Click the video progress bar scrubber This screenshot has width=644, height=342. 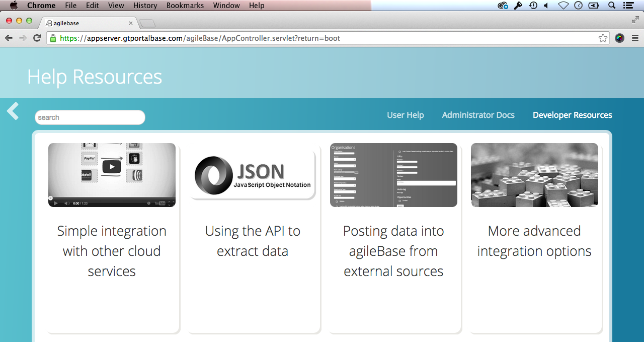click(50, 198)
